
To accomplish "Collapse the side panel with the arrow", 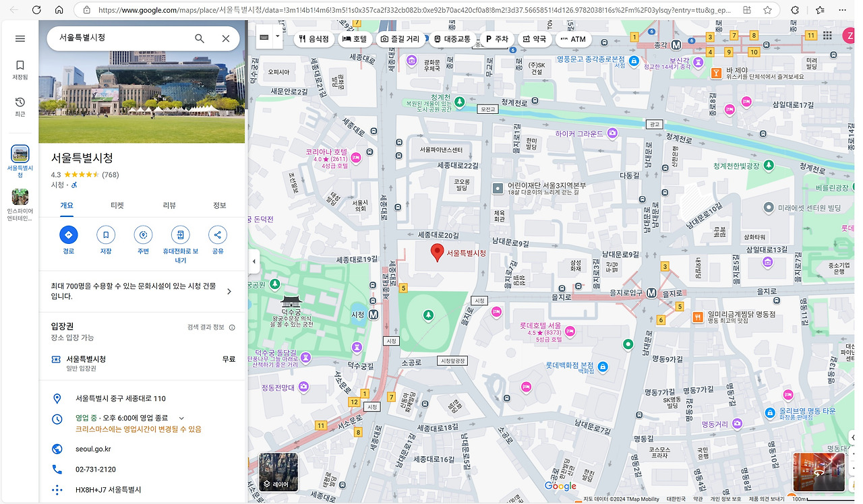I will pos(254,261).
